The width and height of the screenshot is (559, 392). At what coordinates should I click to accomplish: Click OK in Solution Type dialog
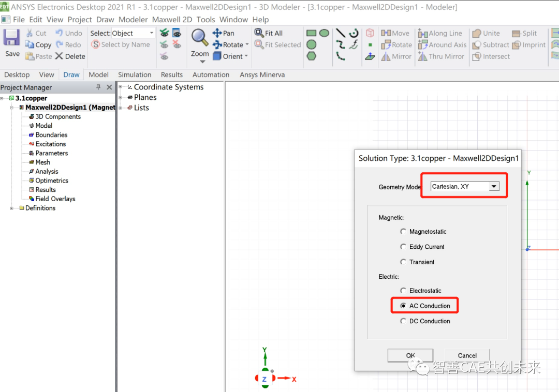point(410,355)
